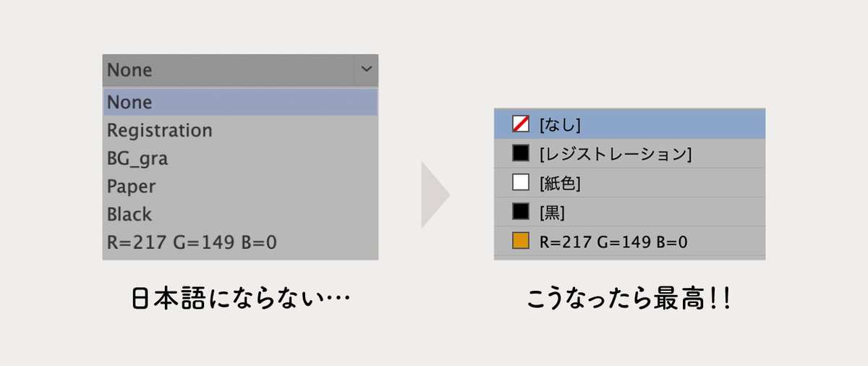Click the こうなったら最高!! caption text

[x=629, y=299]
